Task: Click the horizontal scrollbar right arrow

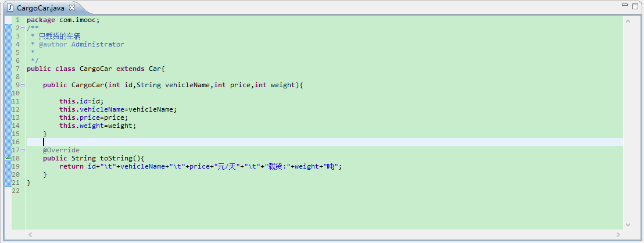Action: [618, 234]
